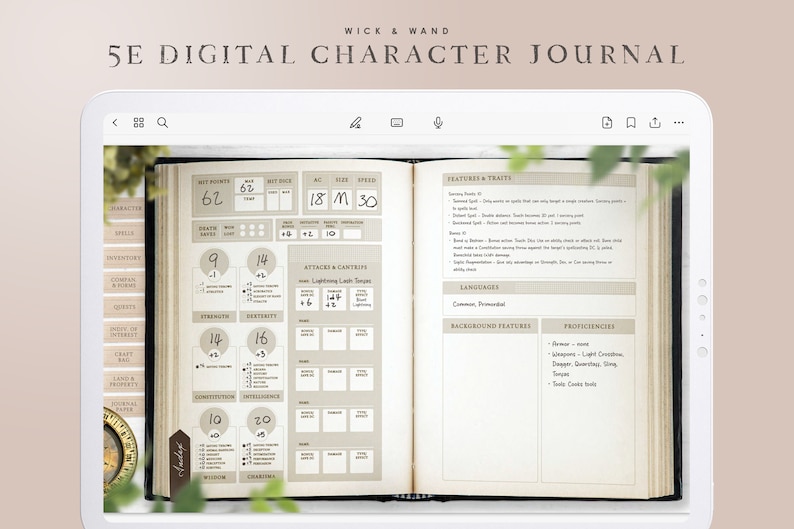Edit the Max hit points field
This screenshot has height=529, width=794.
point(249,186)
